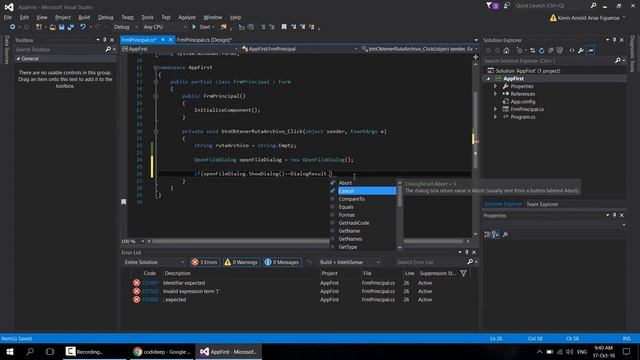Click the Quick Launch search magnifier

tap(593, 6)
